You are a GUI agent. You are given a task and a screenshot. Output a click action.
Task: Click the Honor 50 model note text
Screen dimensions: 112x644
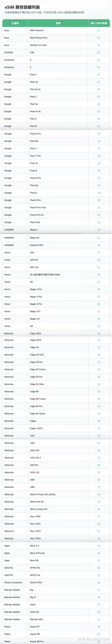(x=45, y=274)
